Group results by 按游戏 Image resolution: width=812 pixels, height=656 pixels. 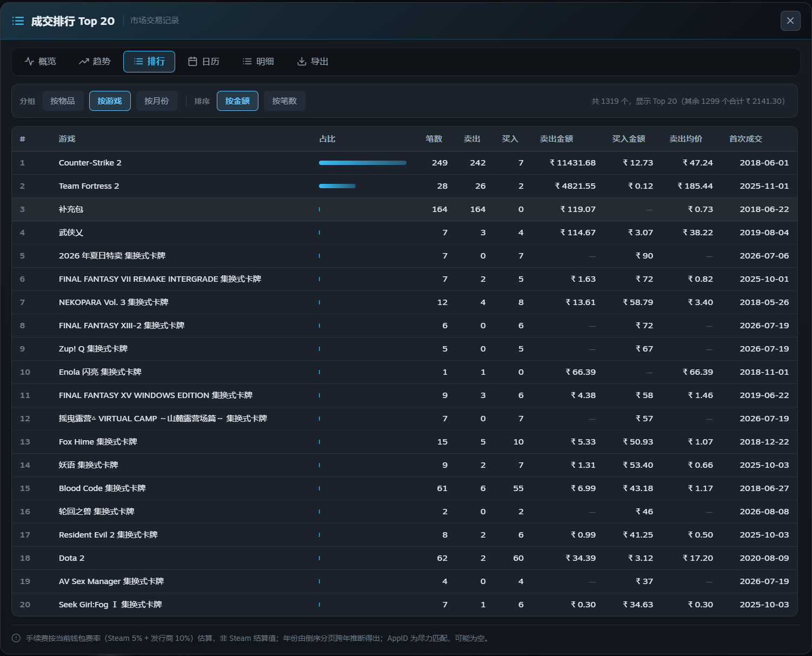click(110, 101)
